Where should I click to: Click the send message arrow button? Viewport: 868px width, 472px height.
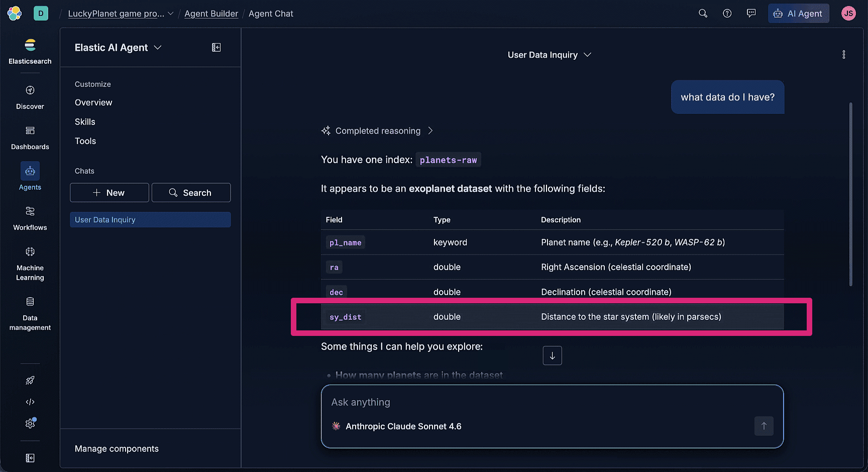point(764,426)
